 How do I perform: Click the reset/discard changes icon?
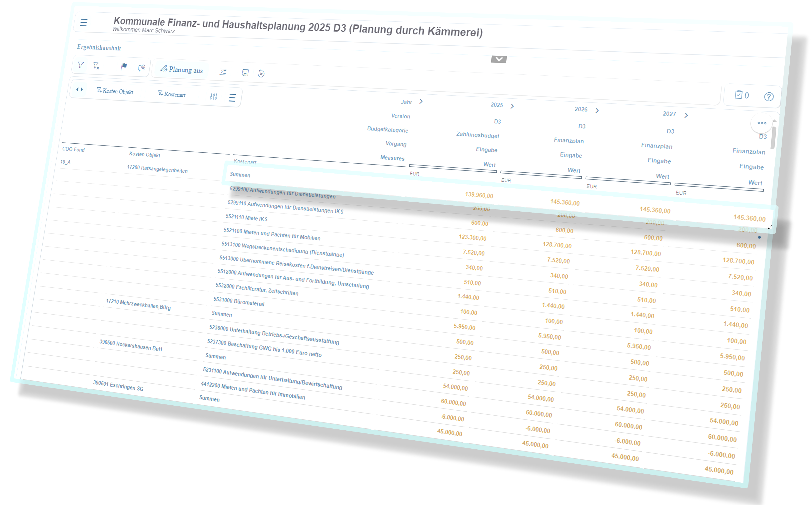tap(261, 74)
